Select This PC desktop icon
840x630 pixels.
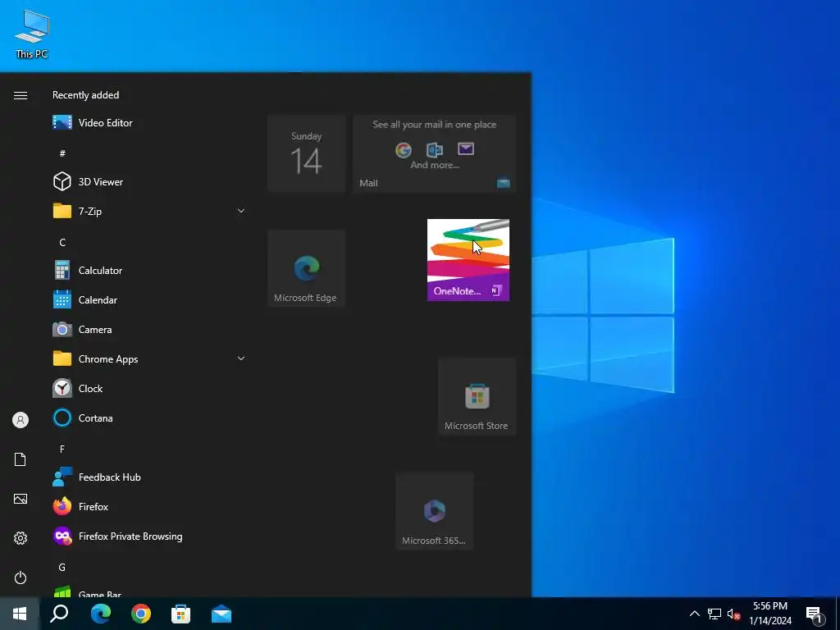32,33
